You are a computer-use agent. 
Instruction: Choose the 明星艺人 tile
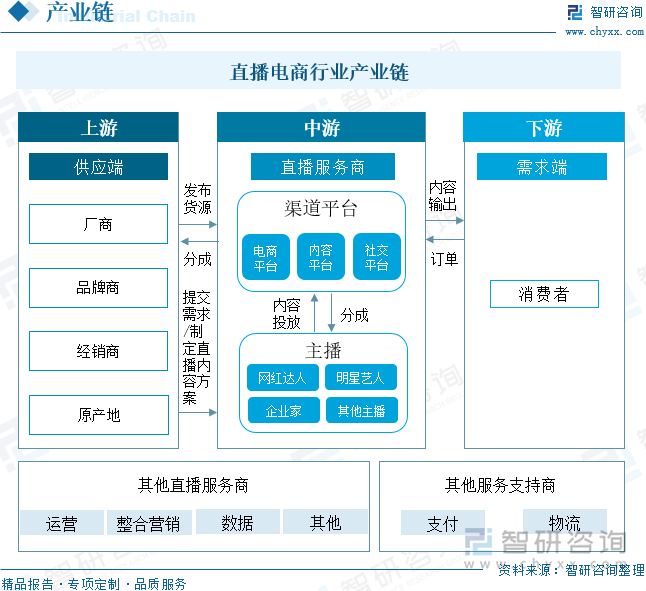pos(361,378)
